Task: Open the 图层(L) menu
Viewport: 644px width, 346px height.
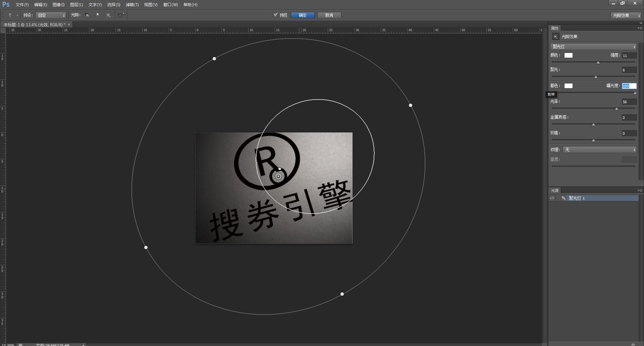Action: tap(76, 5)
